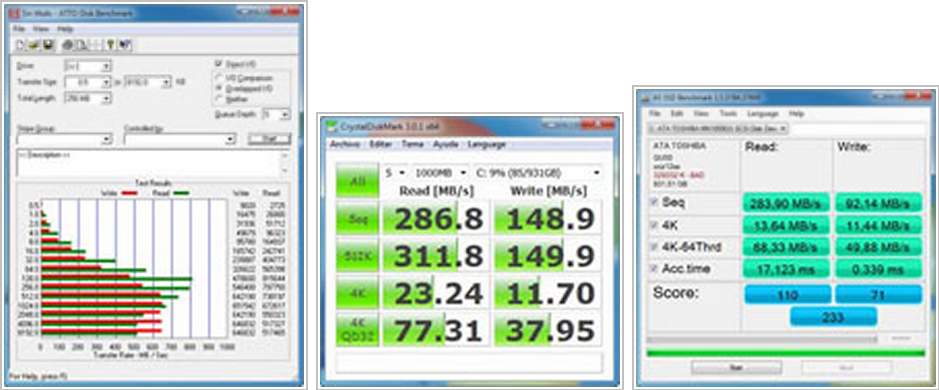
Task: Open the Tools menu in AS SSD Benchmark
Action: point(728,113)
